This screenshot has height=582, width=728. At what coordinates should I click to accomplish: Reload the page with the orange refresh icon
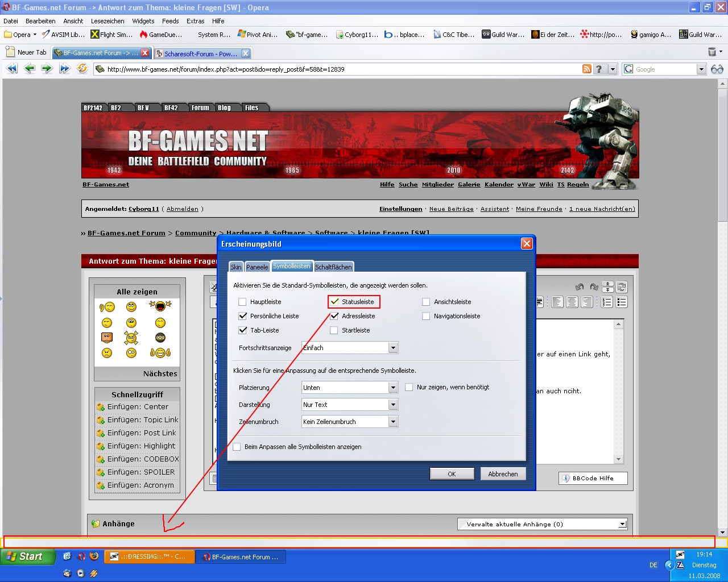pos(82,69)
